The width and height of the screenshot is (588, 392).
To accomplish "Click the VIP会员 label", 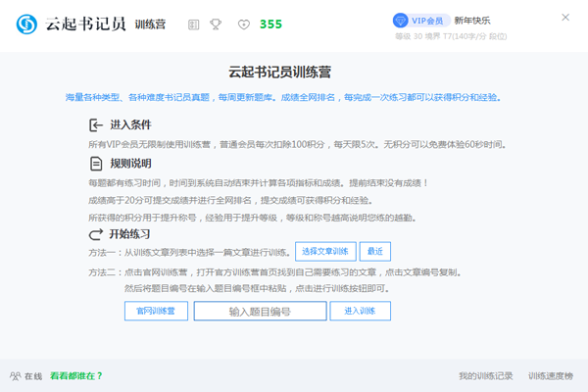I will [427, 21].
